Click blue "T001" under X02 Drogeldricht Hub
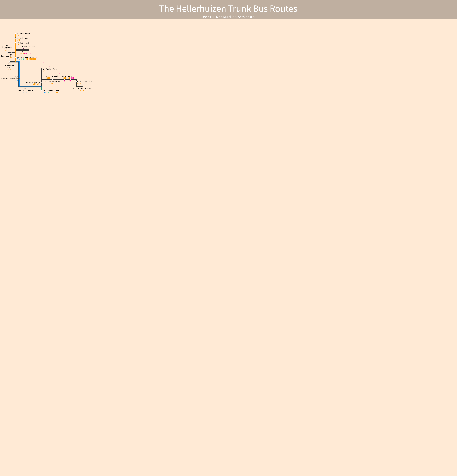The height and width of the screenshot is (476, 457). point(45,92)
